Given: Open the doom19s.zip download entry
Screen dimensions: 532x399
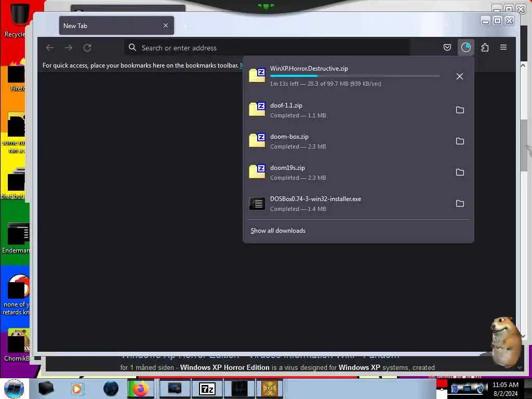Looking at the screenshot, I should (358, 172).
